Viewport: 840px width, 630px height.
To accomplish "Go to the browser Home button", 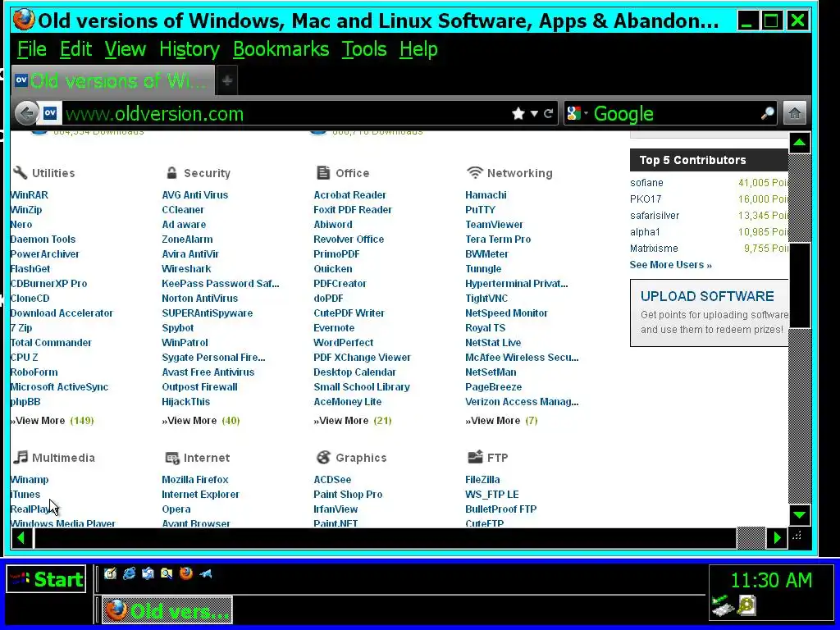I will [795, 113].
